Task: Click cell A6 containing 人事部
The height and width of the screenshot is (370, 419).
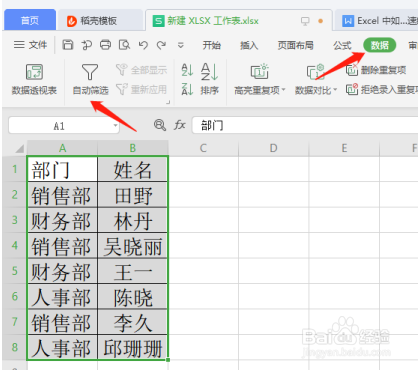Action: click(x=62, y=297)
